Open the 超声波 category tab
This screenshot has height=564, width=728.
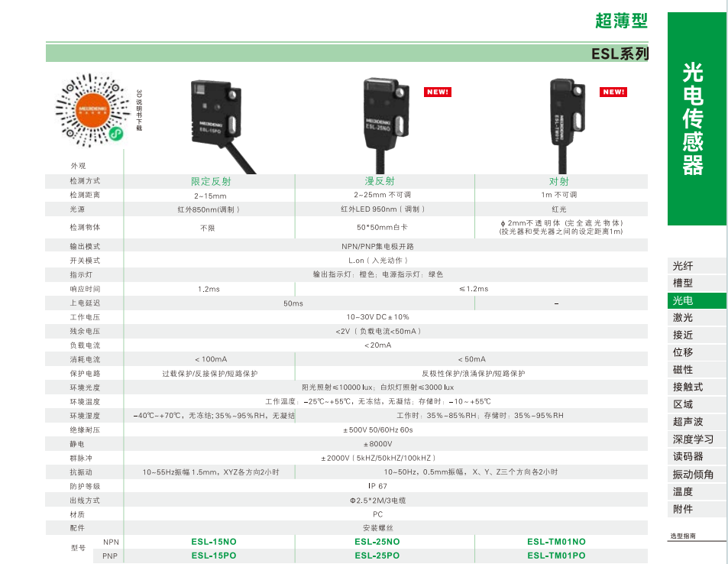click(x=688, y=422)
